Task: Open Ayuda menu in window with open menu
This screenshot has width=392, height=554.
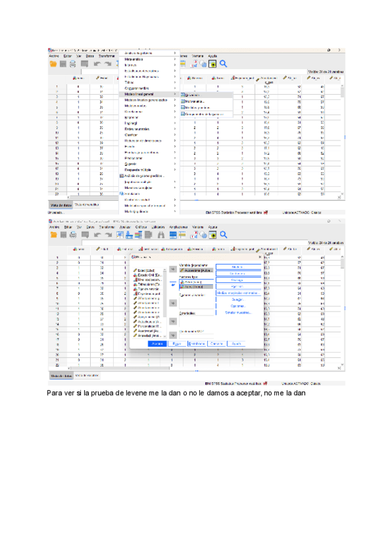Action: 212,56
